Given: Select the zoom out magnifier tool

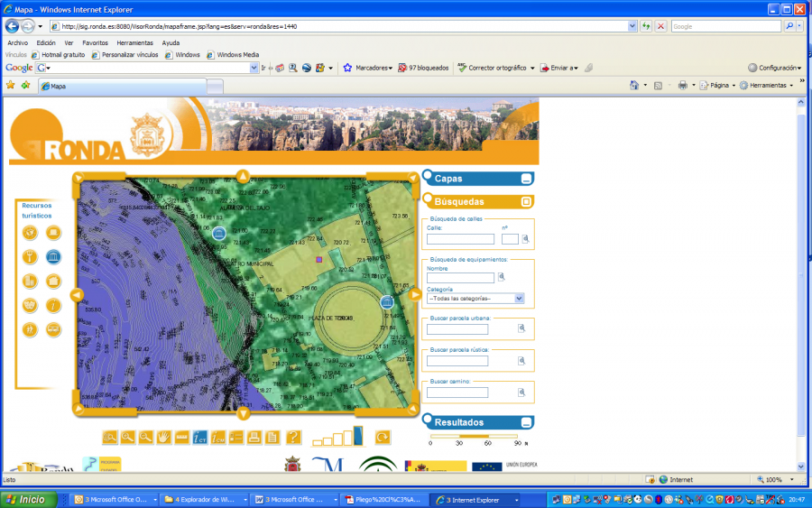Looking at the screenshot, I should 145,438.
